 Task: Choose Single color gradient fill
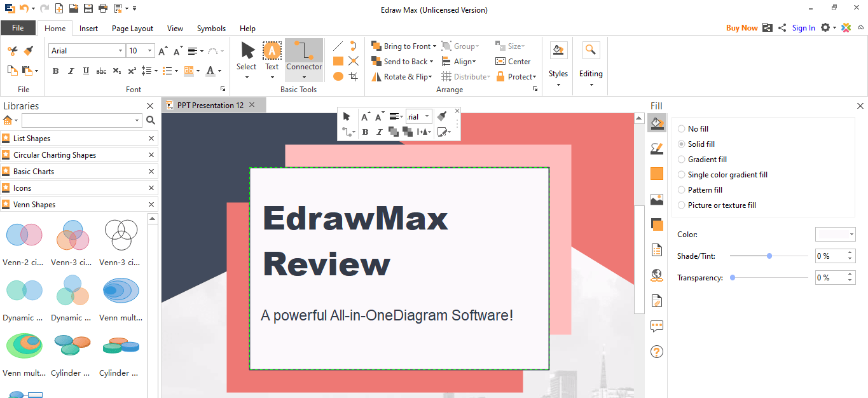(723, 175)
